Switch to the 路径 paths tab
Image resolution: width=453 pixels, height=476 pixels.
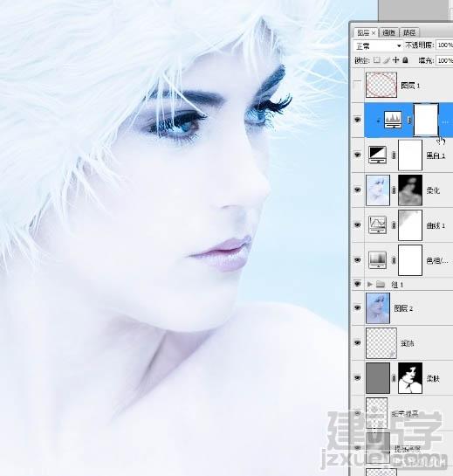tap(409, 32)
